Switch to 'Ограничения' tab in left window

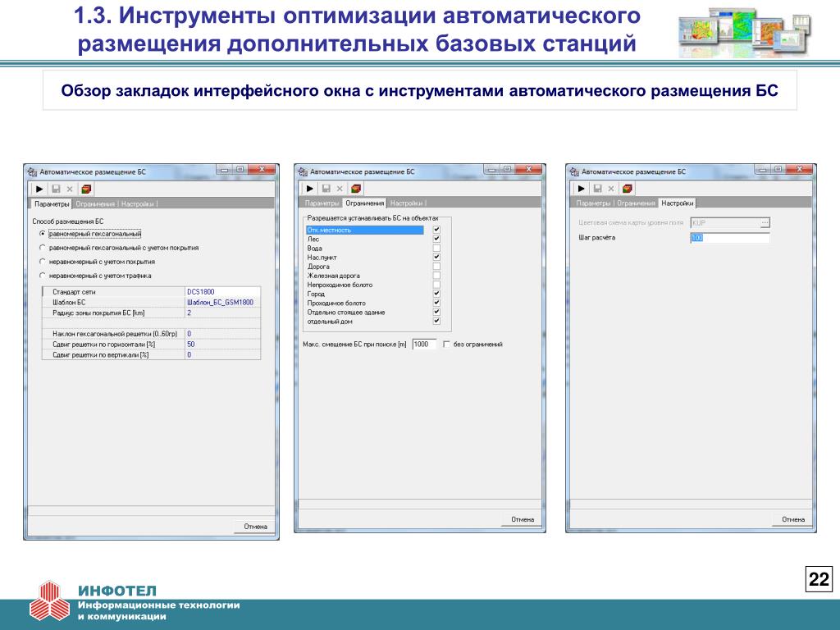tap(95, 204)
